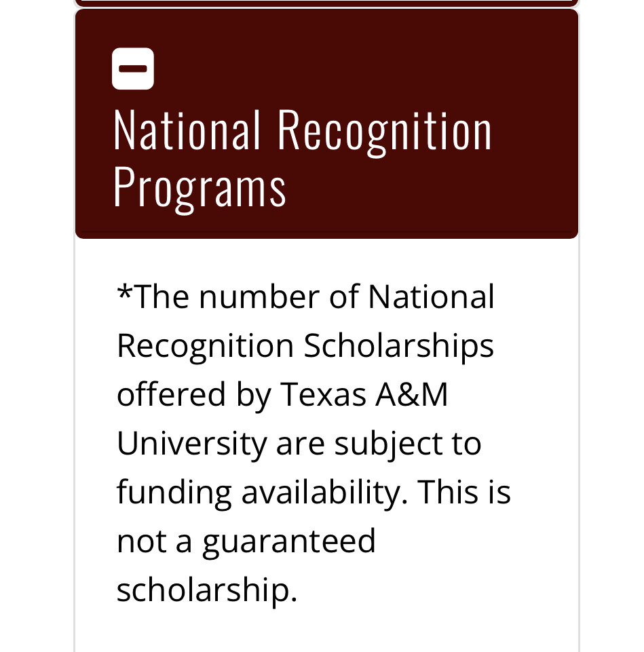Click the word "Recognition" in the header title
The width and height of the screenshot is (644, 652).
pos(385,133)
